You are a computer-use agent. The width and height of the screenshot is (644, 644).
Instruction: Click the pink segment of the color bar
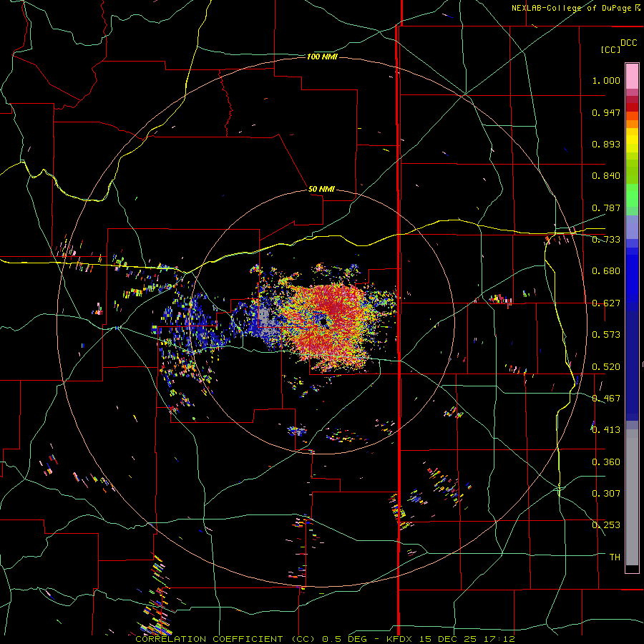point(632,76)
